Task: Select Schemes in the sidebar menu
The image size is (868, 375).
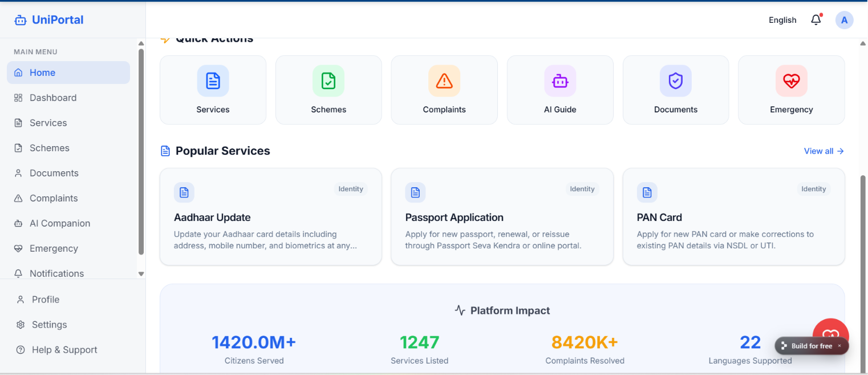Action: click(68, 148)
